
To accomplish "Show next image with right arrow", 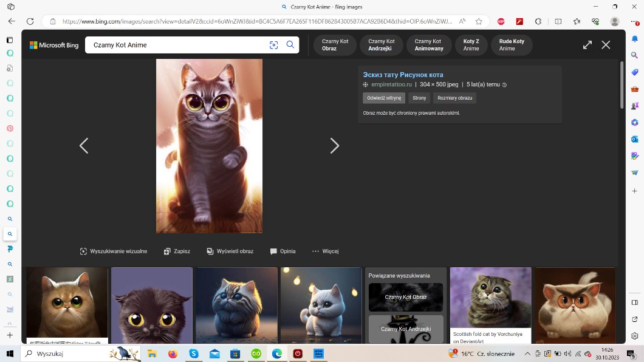I will 334,146.
